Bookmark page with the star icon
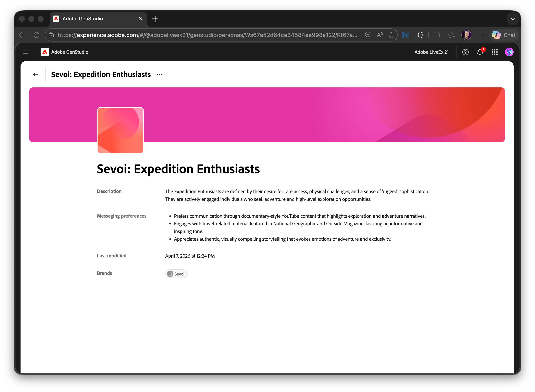This screenshot has width=535, height=392. [x=391, y=35]
